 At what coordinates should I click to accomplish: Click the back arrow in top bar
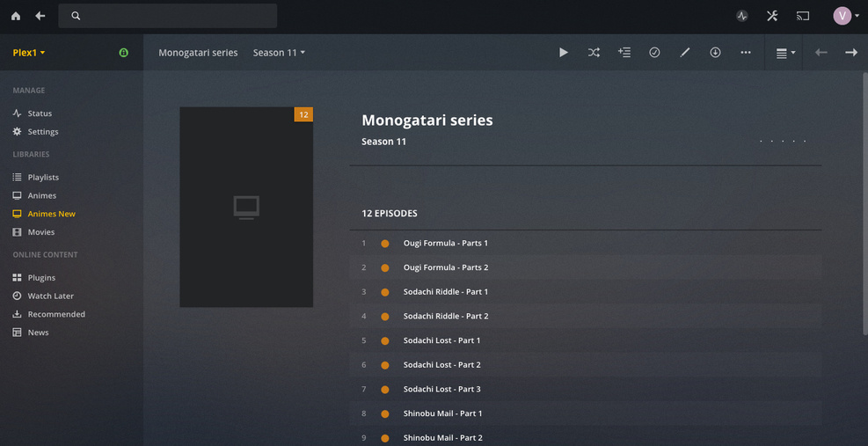[x=40, y=16]
